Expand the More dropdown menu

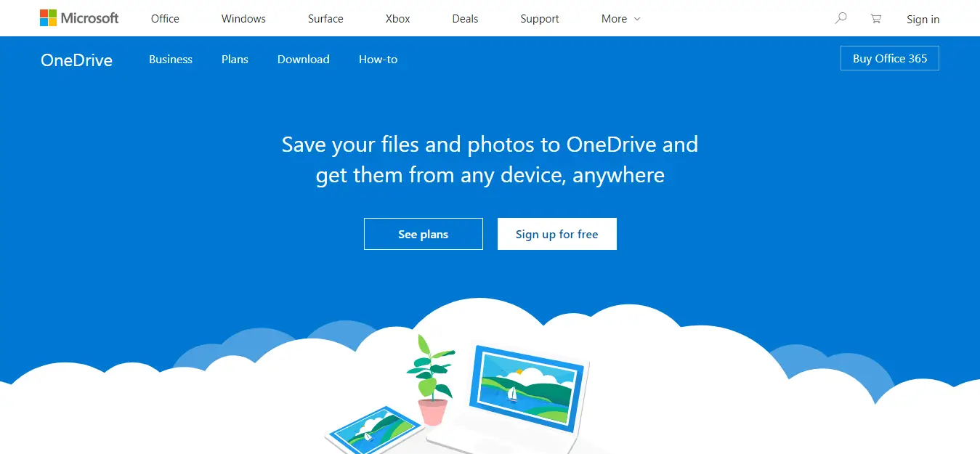(621, 19)
